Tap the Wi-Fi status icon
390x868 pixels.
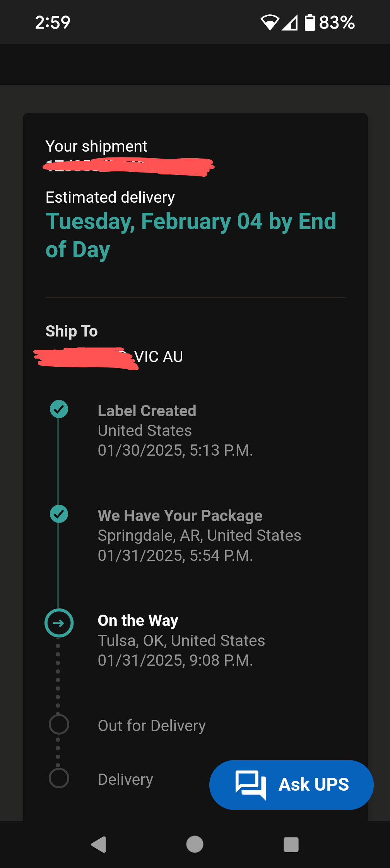click(269, 22)
